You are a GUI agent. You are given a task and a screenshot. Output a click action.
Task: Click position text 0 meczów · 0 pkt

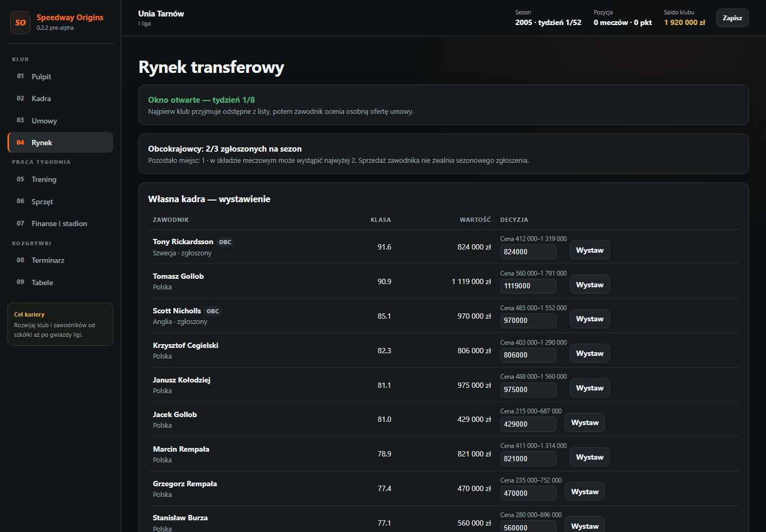622,22
